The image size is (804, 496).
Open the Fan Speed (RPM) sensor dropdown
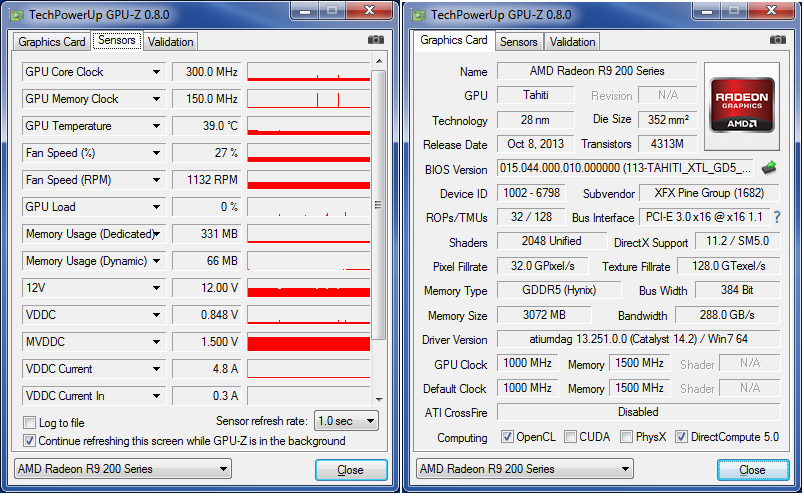(156, 180)
